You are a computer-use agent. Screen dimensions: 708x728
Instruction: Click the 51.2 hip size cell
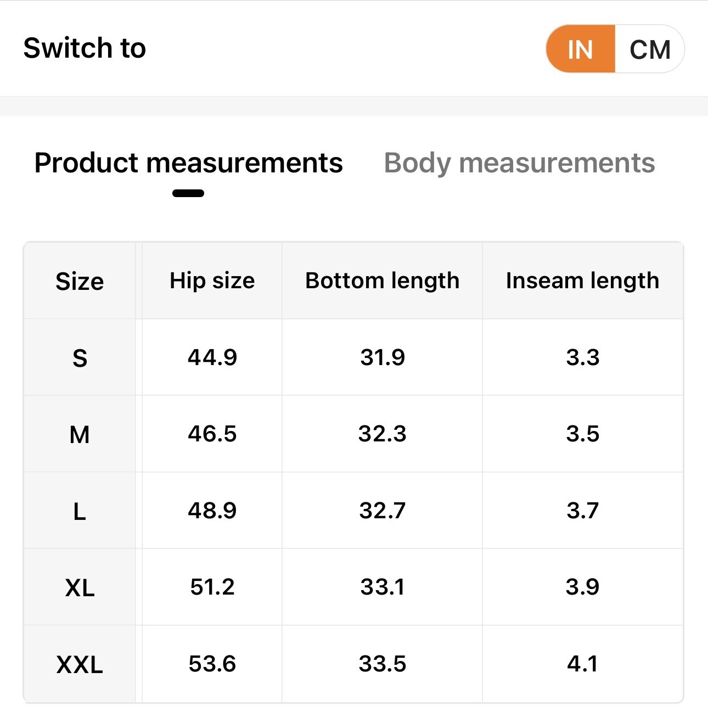coord(212,587)
